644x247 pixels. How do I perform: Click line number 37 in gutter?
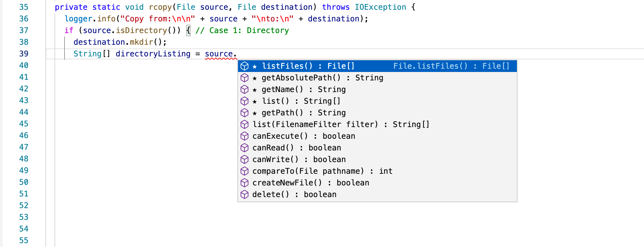24,30
